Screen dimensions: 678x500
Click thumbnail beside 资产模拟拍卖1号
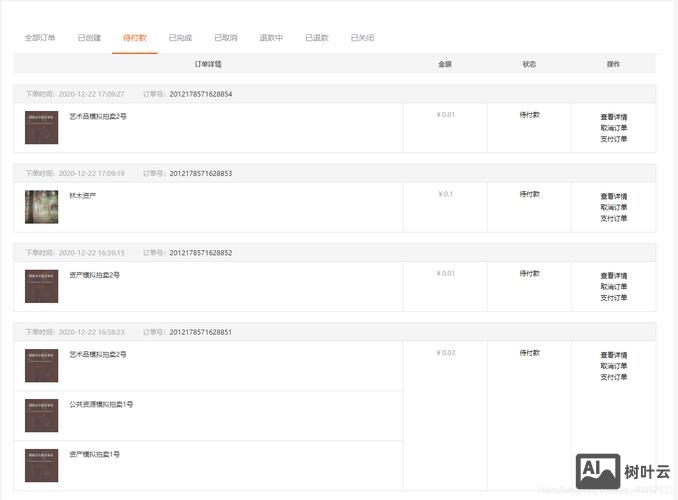pyautogui.click(x=42, y=465)
